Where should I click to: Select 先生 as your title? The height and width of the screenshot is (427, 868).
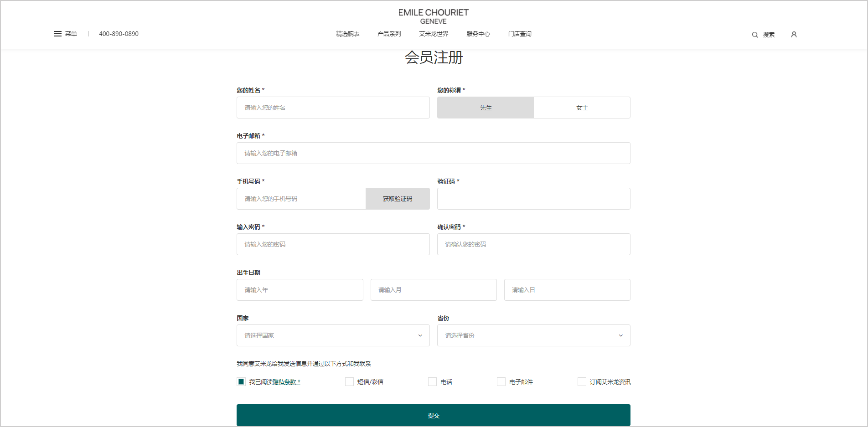coord(486,108)
